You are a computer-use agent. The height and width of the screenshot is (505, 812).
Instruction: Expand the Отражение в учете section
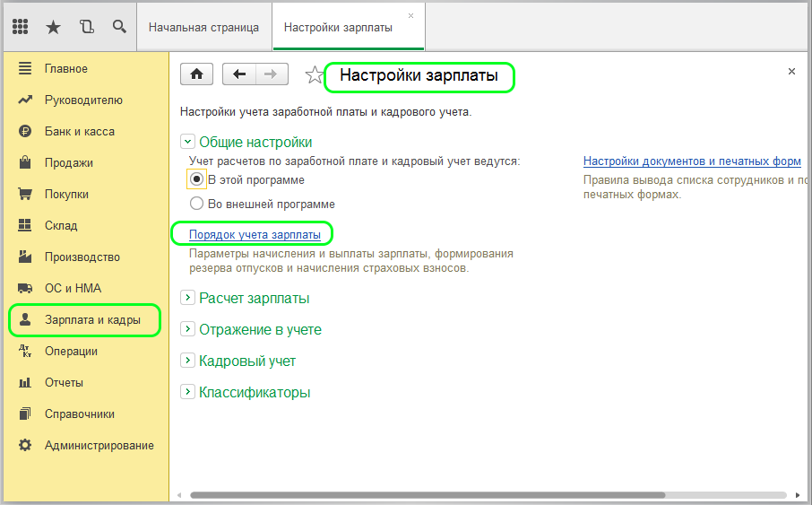(187, 329)
